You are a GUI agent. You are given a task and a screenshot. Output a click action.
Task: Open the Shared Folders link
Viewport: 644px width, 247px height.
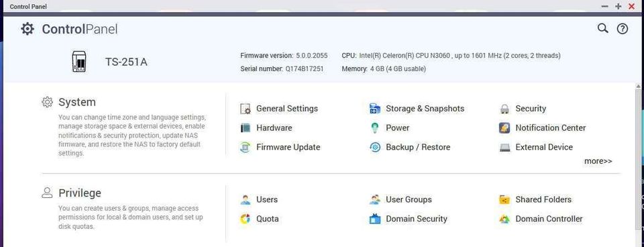(x=543, y=200)
